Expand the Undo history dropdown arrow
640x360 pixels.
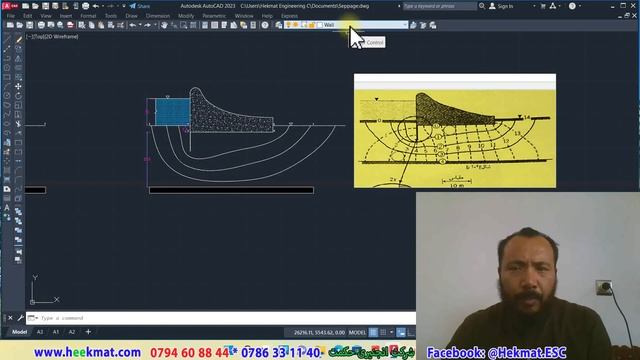[140, 25]
